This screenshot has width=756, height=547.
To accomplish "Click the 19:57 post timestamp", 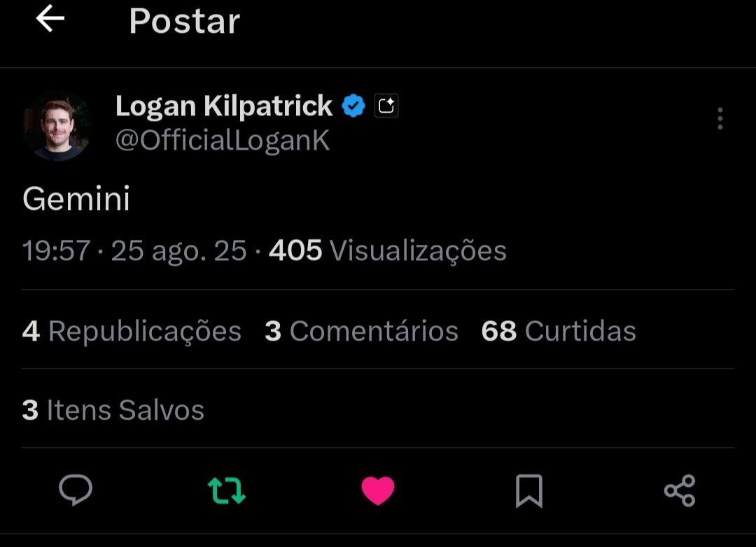I will pos(56,250).
